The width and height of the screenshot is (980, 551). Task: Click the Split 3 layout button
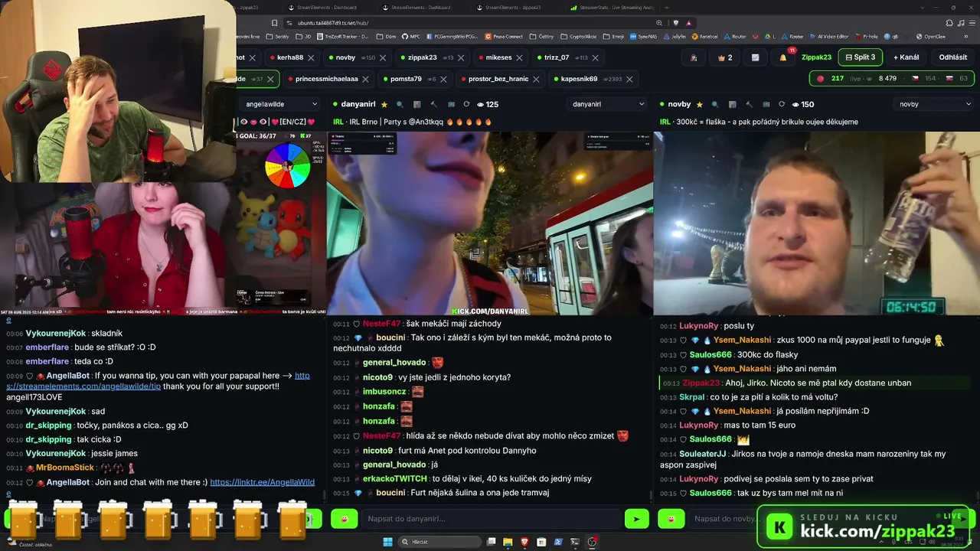860,57
